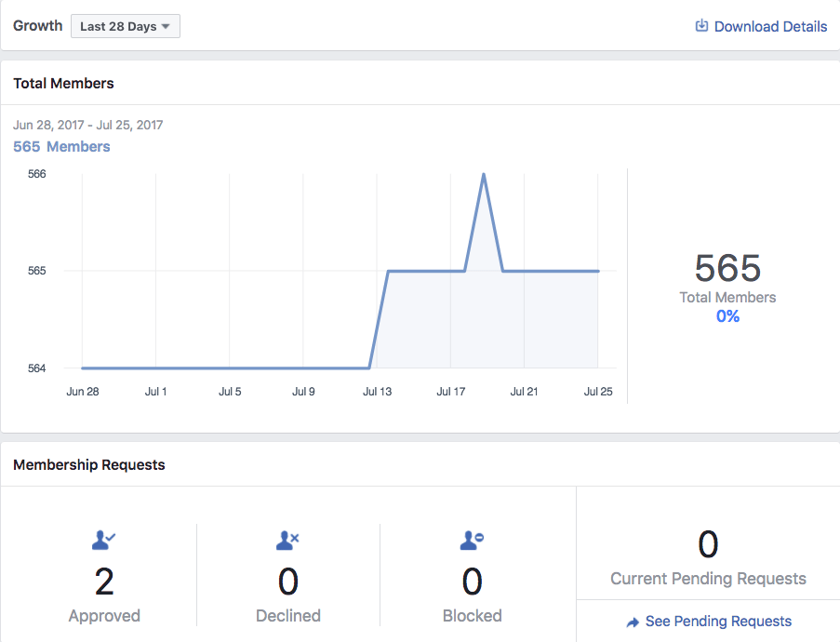Click the Jun 28 axis label
This screenshot has width=840, height=642.
tap(83, 392)
